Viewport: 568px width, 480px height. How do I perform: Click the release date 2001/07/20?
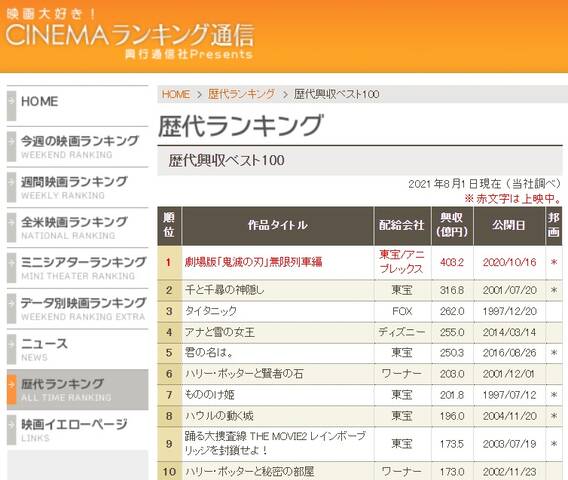509,290
